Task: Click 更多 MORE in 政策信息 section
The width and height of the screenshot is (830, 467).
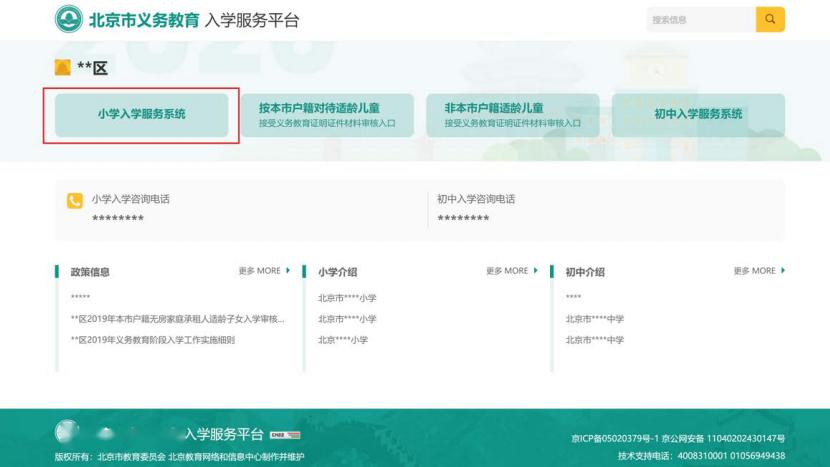Action: pos(264,271)
